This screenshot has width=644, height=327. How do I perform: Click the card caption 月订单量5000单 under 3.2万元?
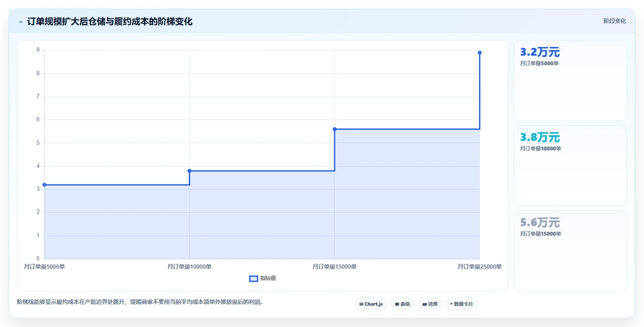click(539, 63)
